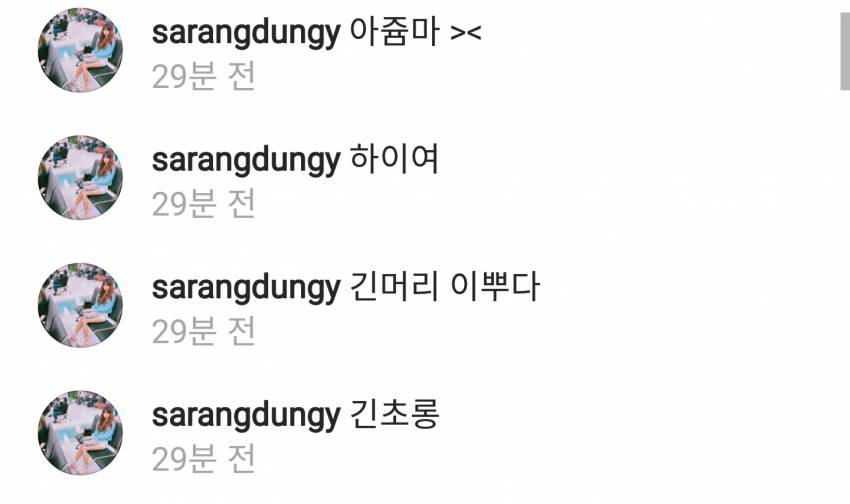Select the 아줌마 comment text

tap(394, 32)
